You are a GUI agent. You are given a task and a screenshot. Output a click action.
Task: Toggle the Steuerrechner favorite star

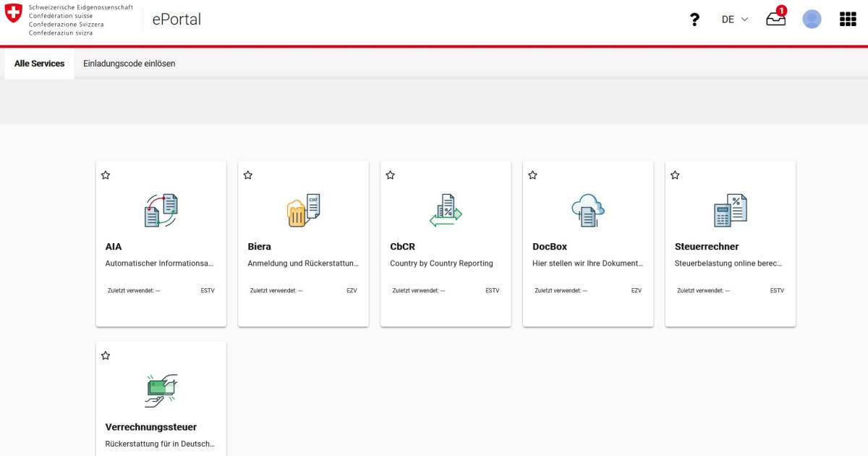[675, 174]
